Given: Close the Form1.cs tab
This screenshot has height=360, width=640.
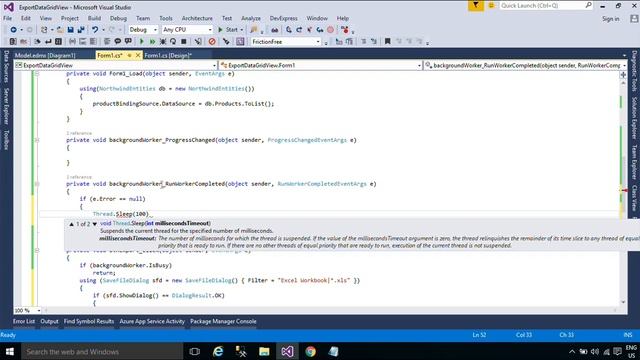Looking at the screenshot, I should (138, 56).
